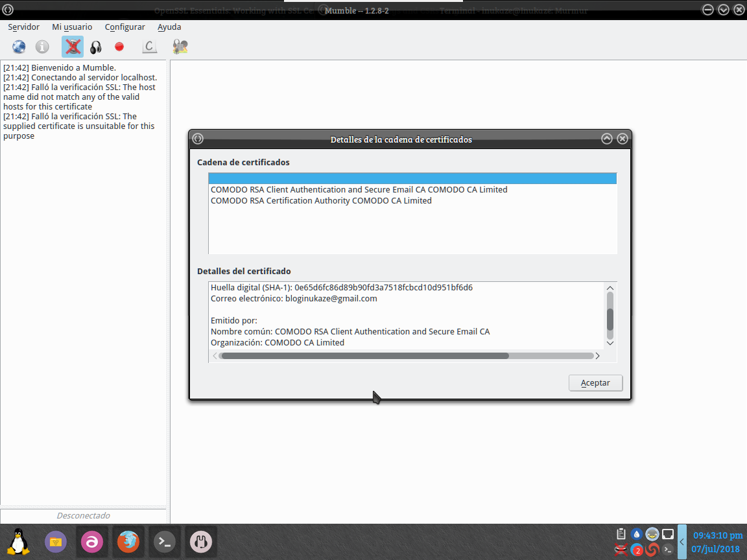
Task: Switch to the Mumble headset taskbar icon
Action: (x=200, y=542)
